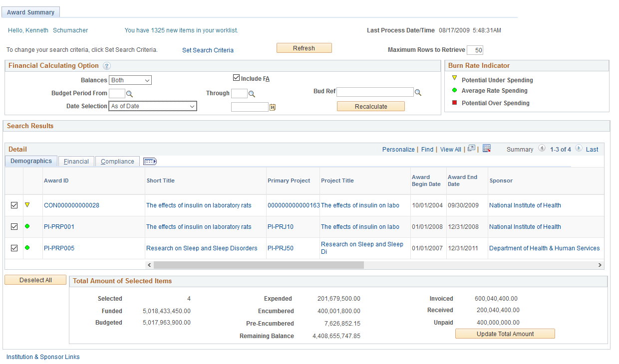Open the Date Selection dropdown
The height and width of the screenshot is (364, 619).
pos(153,106)
